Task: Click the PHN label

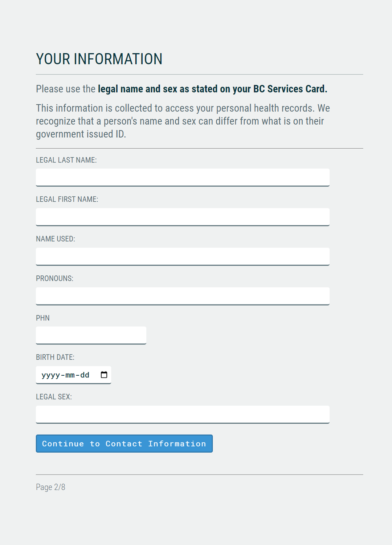Action: click(x=43, y=318)
